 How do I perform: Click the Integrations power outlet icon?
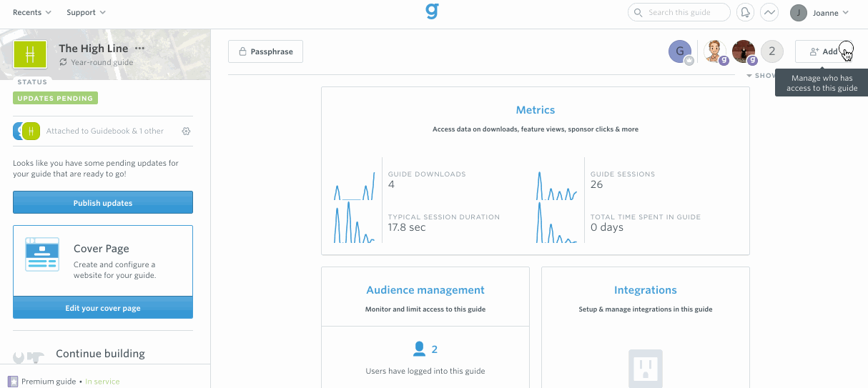[646, 368]
